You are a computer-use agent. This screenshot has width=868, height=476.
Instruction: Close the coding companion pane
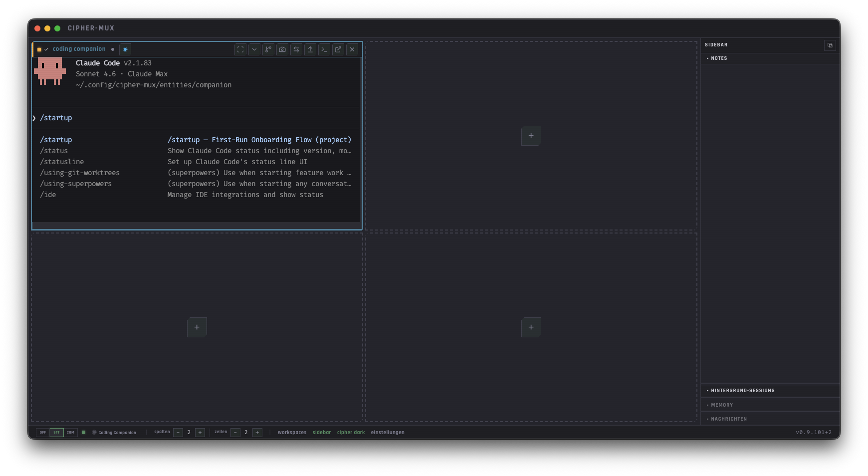click(352, 49)
